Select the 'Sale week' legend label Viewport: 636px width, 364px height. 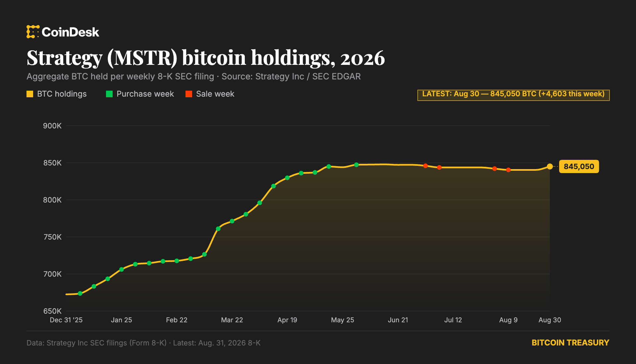(215, 94)
